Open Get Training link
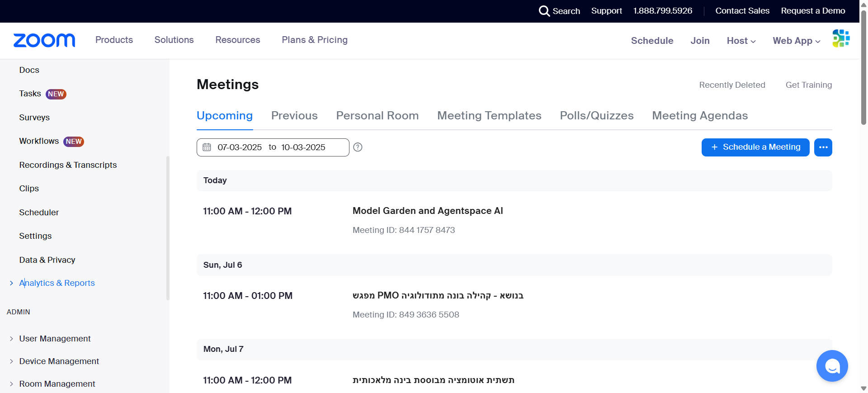 809,85
